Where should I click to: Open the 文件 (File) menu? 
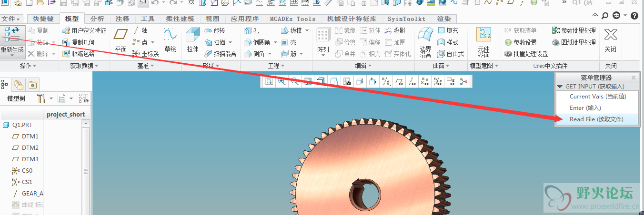11,19
